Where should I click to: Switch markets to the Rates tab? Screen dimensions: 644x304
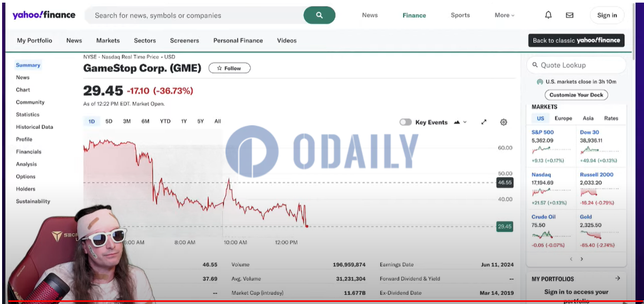pos(611,118)
